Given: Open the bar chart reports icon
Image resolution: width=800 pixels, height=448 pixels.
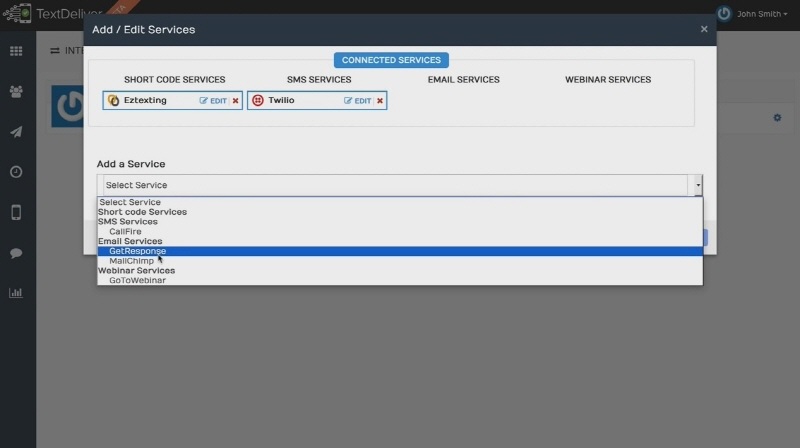Looking at the screenshot, I should coord(16,293).
